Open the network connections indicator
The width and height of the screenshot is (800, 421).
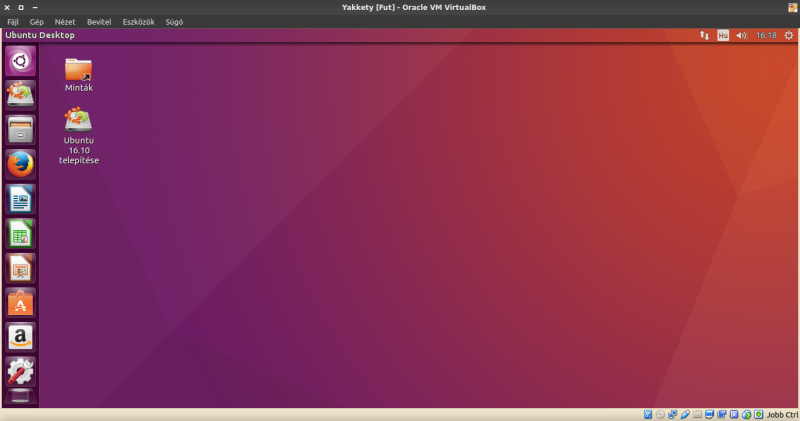pyautogui.click(x=703, y=35)
